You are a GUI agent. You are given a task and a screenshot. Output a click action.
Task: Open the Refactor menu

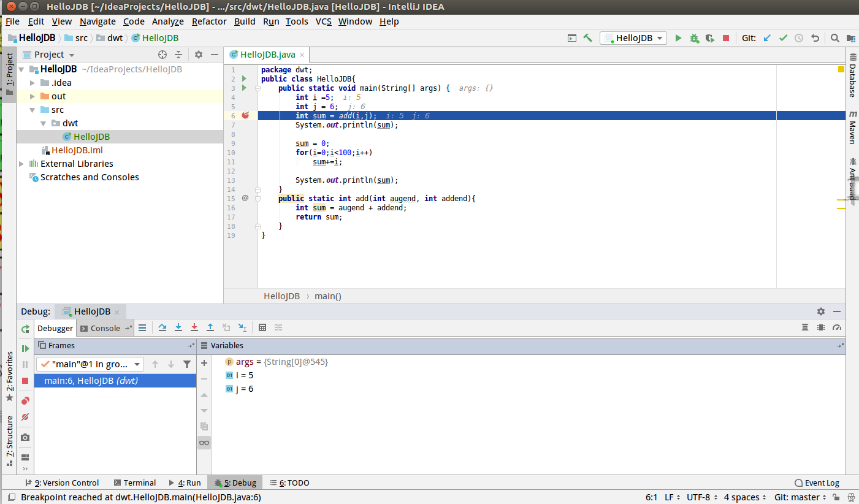coord(209,21)
